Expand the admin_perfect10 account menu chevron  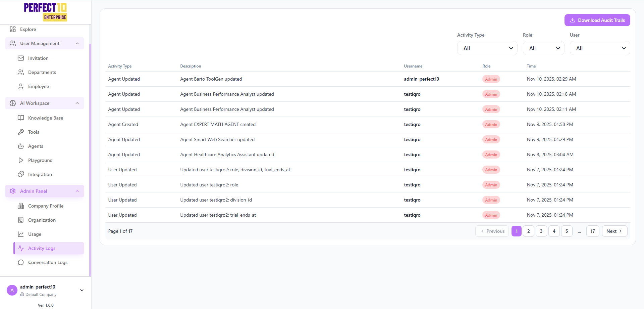tap(82, 290)
